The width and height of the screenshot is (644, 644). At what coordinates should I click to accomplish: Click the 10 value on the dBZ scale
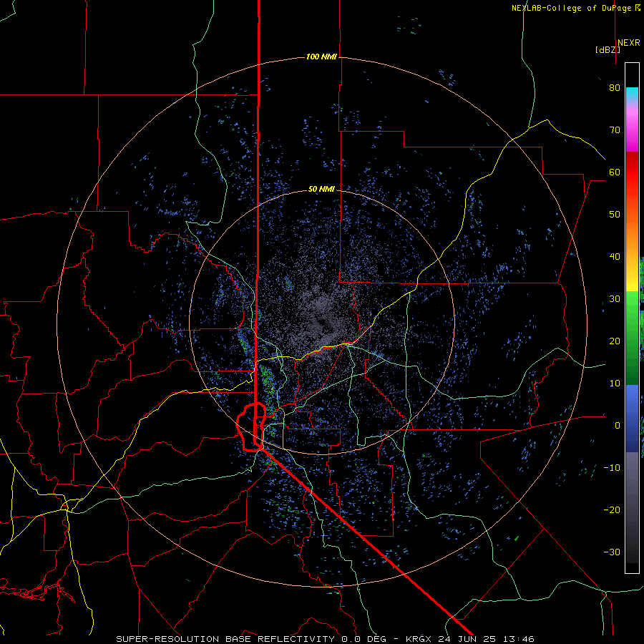coord(615,384)
